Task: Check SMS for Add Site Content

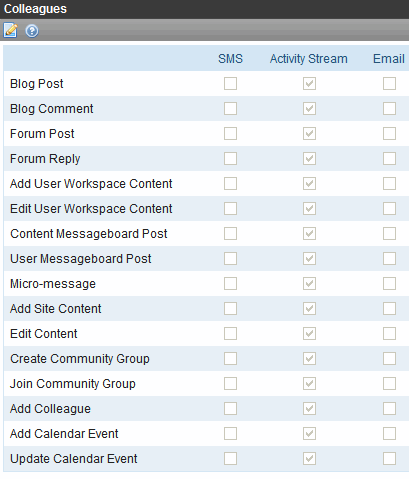Action: (230, 308)
